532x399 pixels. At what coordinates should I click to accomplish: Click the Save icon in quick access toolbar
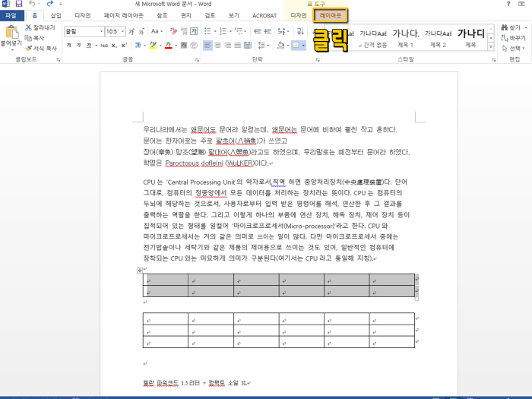coord(19,4)
